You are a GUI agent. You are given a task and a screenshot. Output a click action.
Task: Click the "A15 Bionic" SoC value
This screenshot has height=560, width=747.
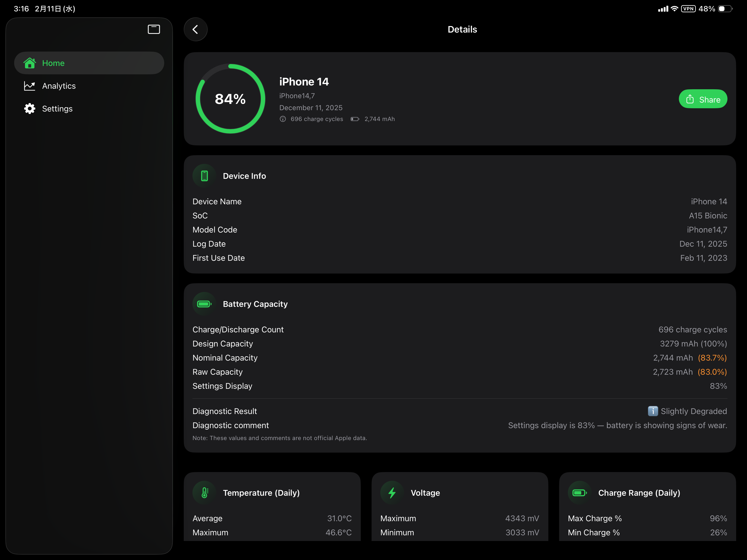[708, 216]
